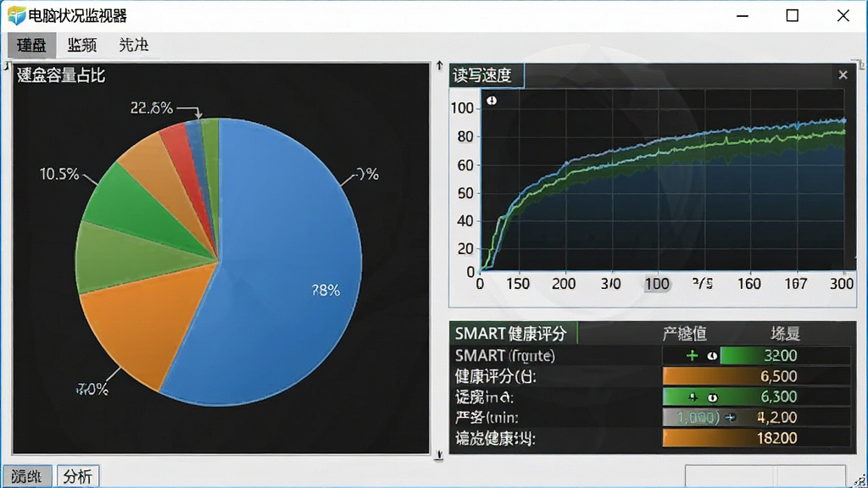
Task: Click the 78% pie label
Action: point(326,291)
